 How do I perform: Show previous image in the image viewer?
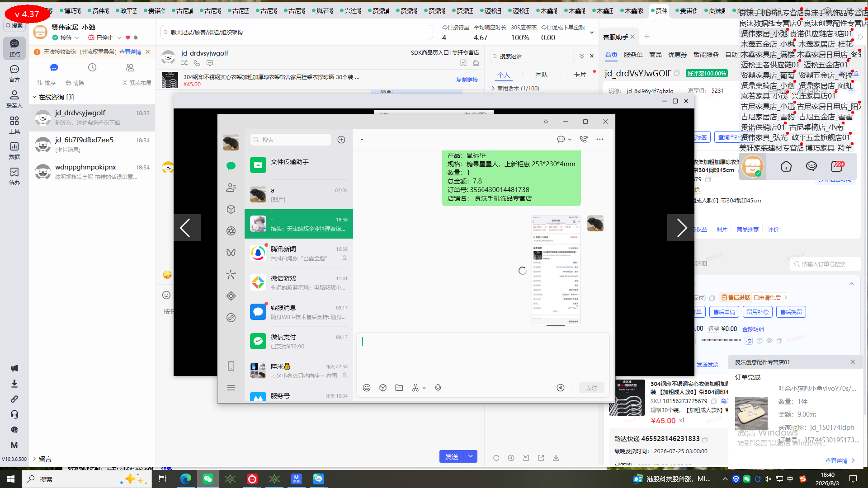186,228
